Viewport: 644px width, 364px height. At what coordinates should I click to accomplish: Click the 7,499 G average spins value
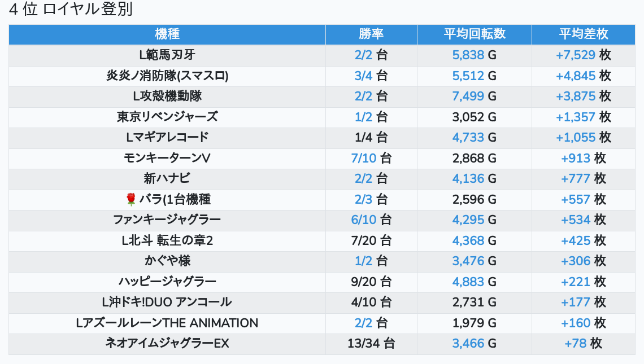475,96
